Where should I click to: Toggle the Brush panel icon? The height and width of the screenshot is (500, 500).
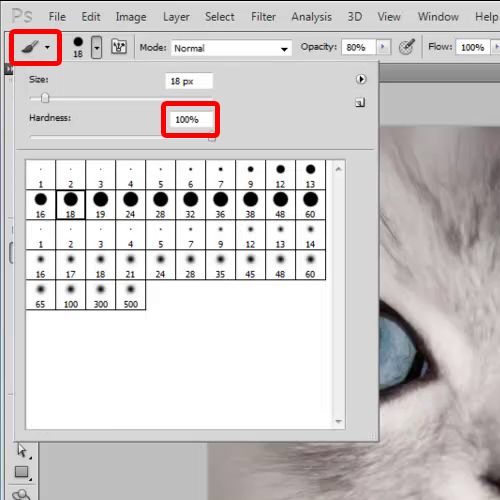119,47
